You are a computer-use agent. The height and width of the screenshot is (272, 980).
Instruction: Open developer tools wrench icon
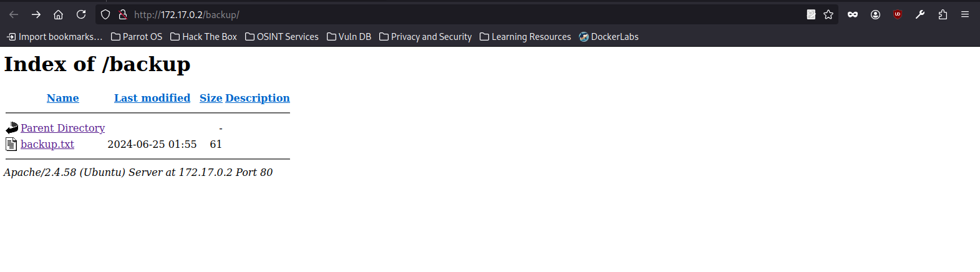(x=920, y=14)
